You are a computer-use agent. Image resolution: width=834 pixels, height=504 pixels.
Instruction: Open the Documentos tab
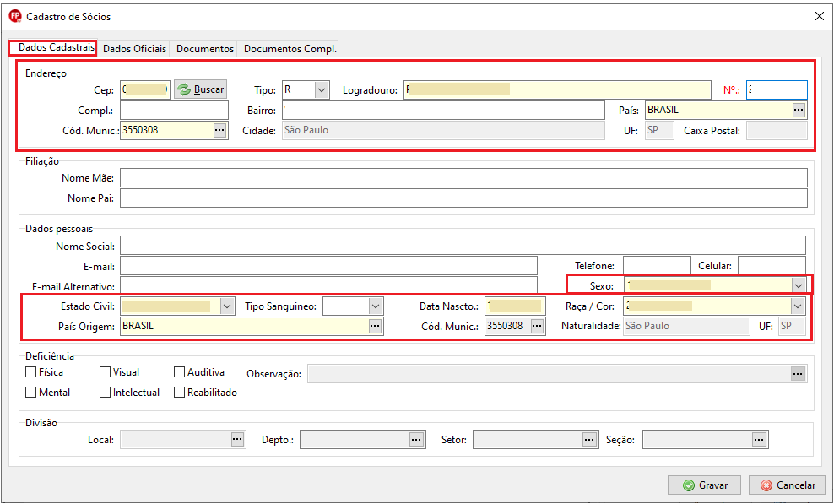point(205,48)
